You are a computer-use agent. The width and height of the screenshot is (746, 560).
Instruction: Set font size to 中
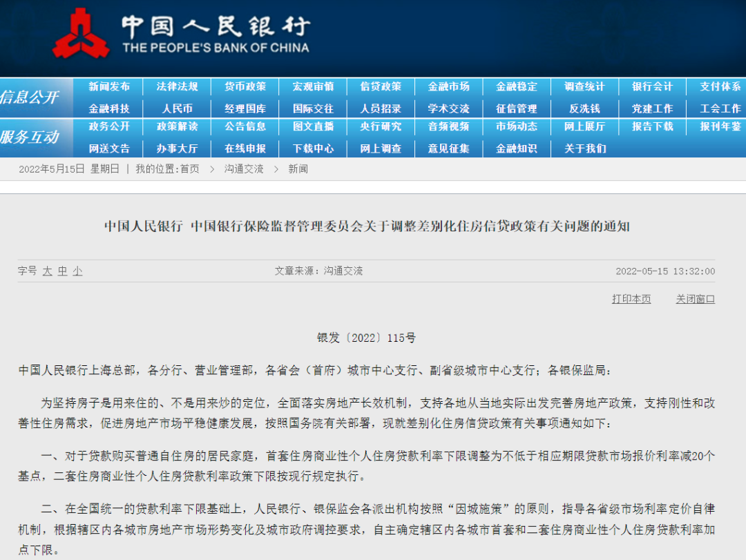click(x=62, y=271)
